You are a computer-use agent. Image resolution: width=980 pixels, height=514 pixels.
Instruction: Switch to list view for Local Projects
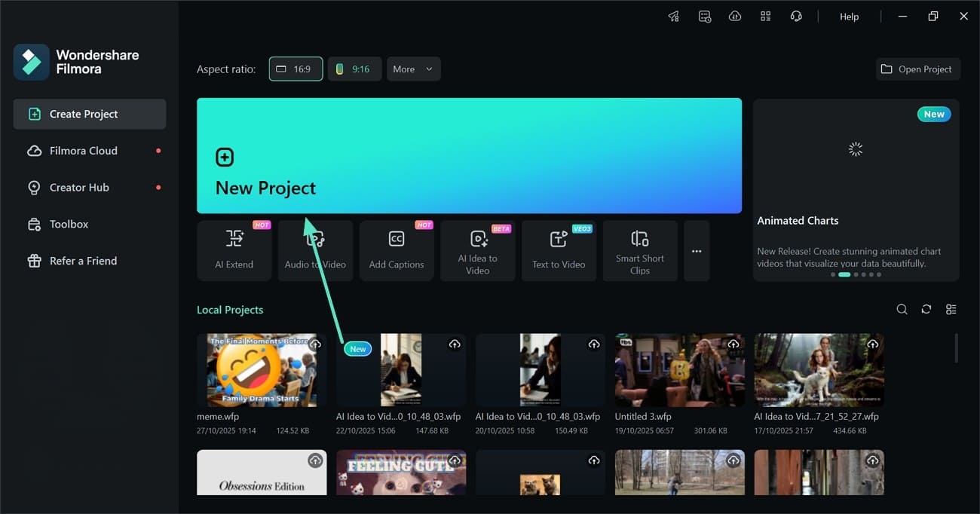pyautogui.click(x=951, y=309)
